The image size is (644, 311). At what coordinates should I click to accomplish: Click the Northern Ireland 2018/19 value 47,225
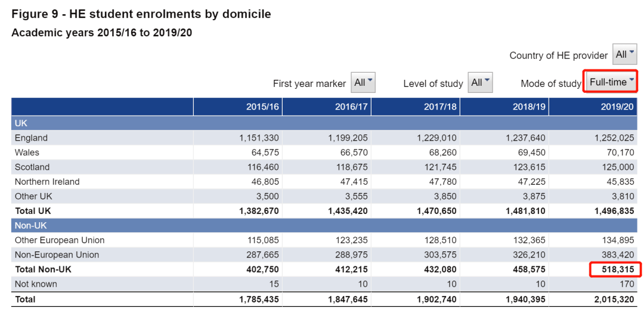532,181
